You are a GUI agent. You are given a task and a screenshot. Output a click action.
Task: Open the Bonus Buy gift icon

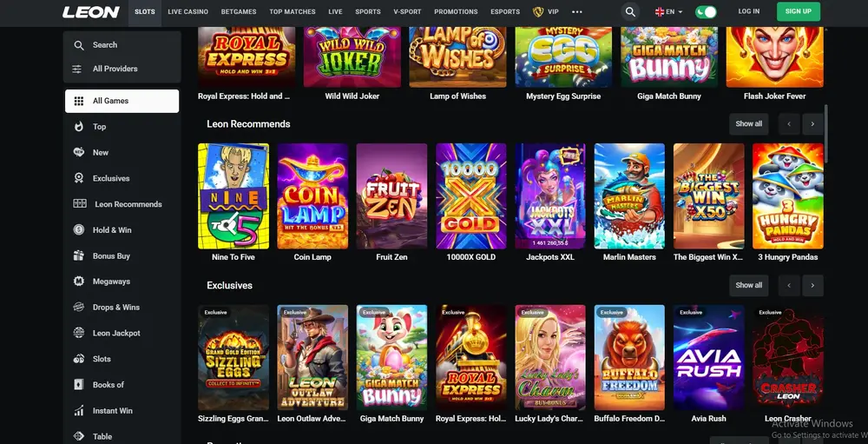pyautogui.click(x=79, y=255)
